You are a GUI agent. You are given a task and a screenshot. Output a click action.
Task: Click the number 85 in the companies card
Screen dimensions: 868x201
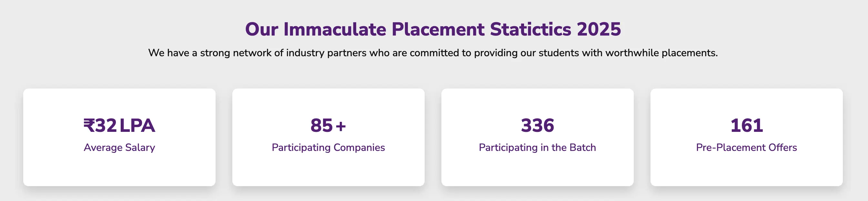[321, 125]
